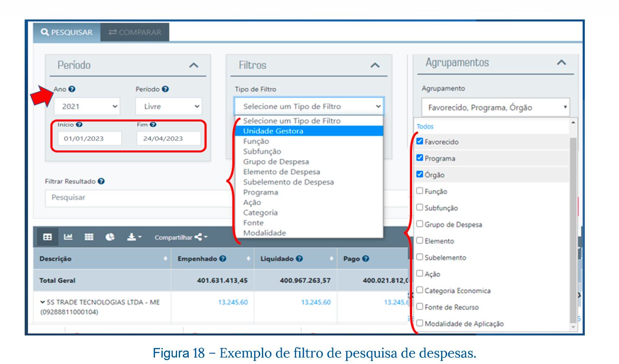
Task: Click the Início date field 01/01/2023
Action: point(90,138)
